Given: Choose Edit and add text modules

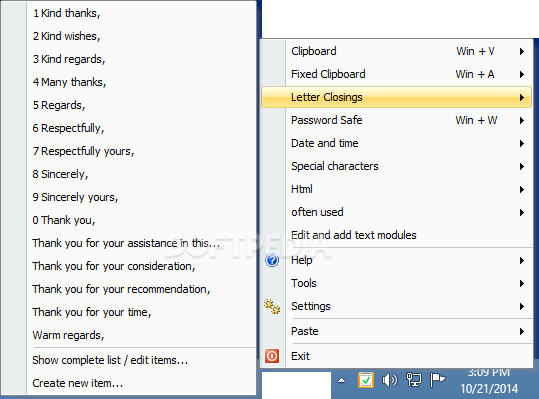Looking at the screenshot, I should click(396, 235).
